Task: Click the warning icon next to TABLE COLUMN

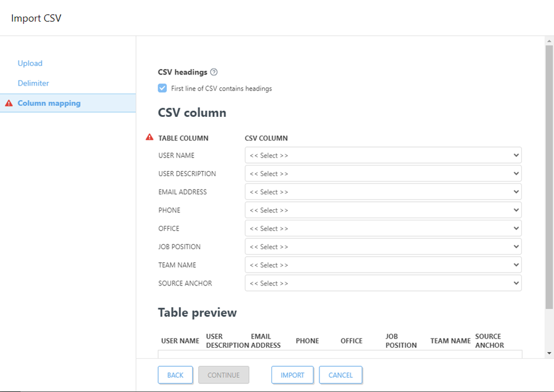Action: (148, 138)
